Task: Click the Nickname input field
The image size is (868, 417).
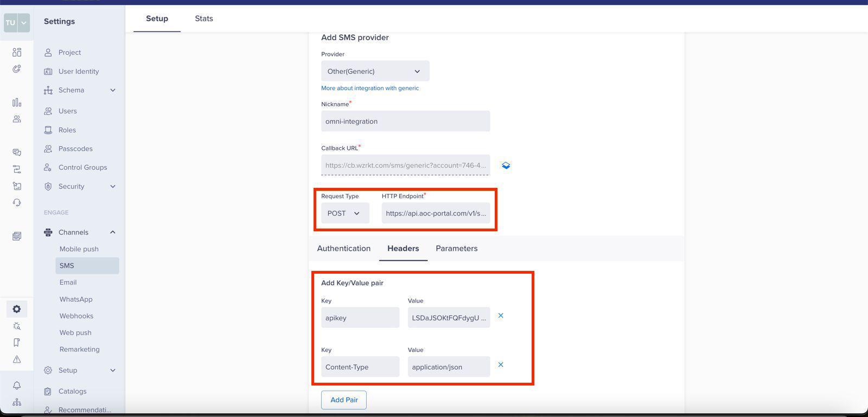Action: [x=405, y=121]
